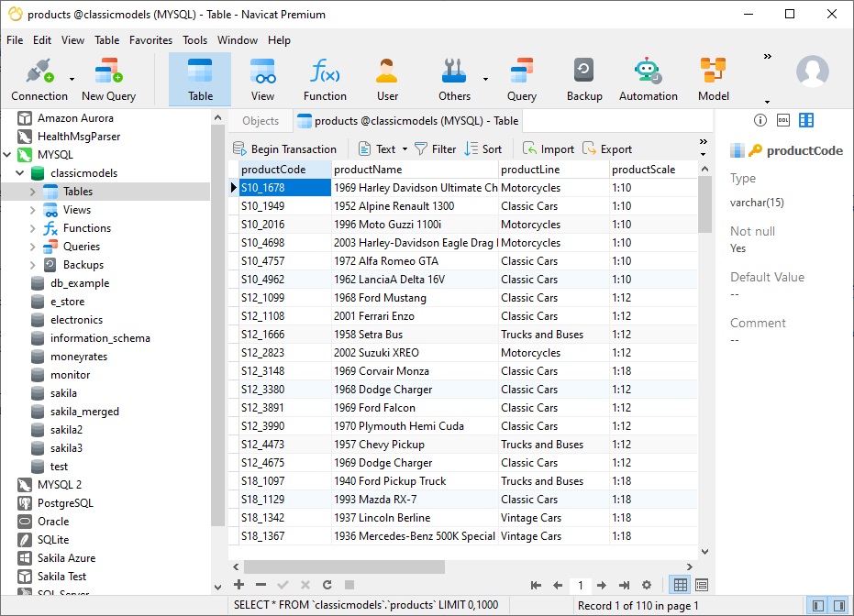Select the Oracle connection

pyautogui.click(x=53, y=522)
